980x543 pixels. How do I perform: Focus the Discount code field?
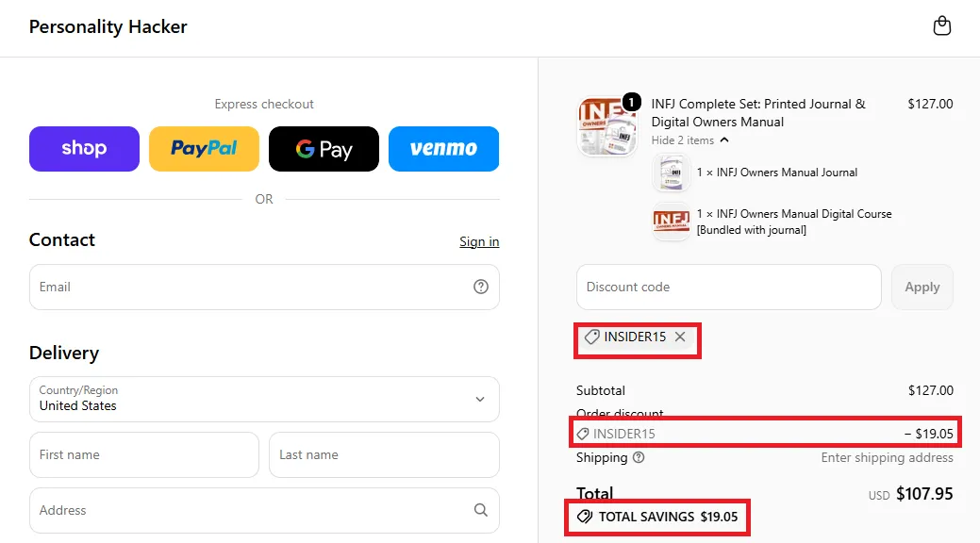coord(729,287)
